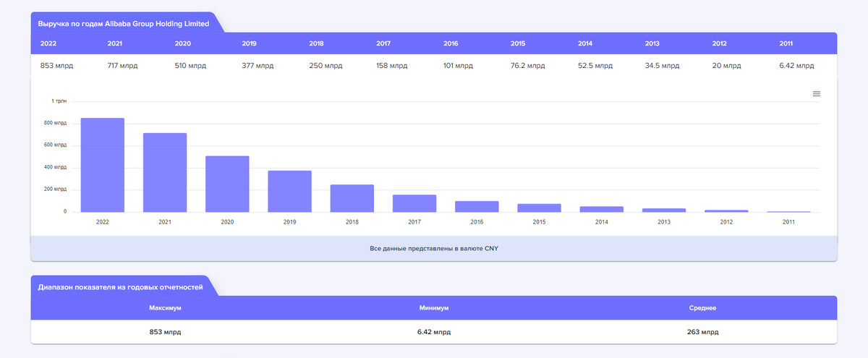Select the 2019 bar in chart
This screenshot has width=868, height=358.
[x=289, y=191]
